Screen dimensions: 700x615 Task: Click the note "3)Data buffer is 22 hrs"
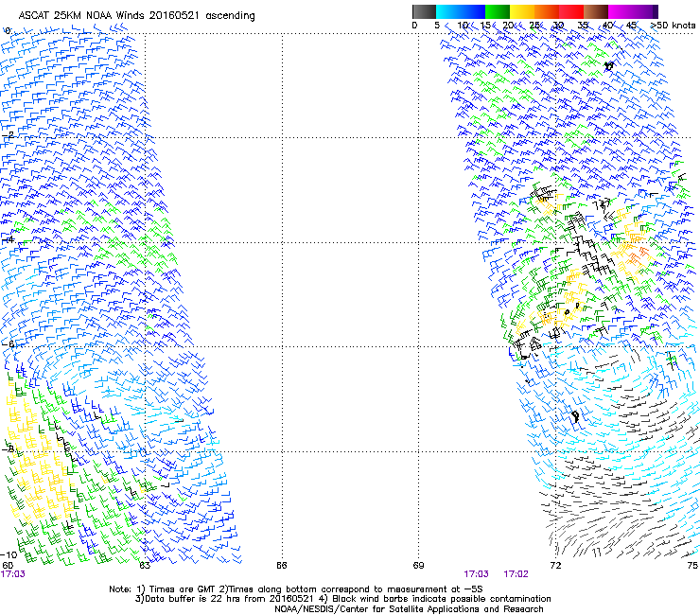click(224, 599)
